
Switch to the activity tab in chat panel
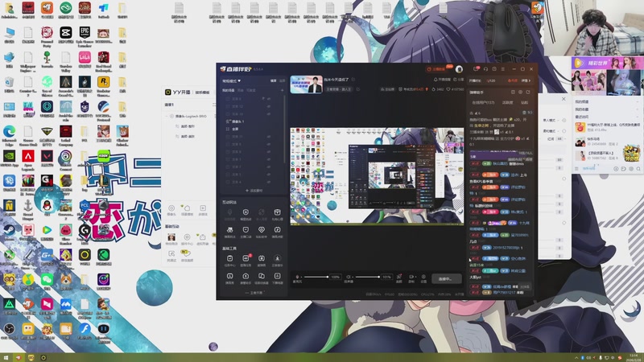[508, 103]
